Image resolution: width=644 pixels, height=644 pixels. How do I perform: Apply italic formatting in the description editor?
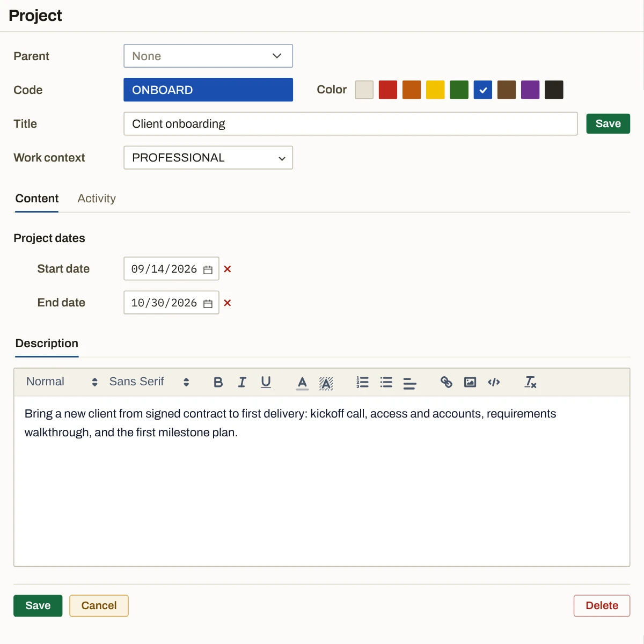click(242, 382)
